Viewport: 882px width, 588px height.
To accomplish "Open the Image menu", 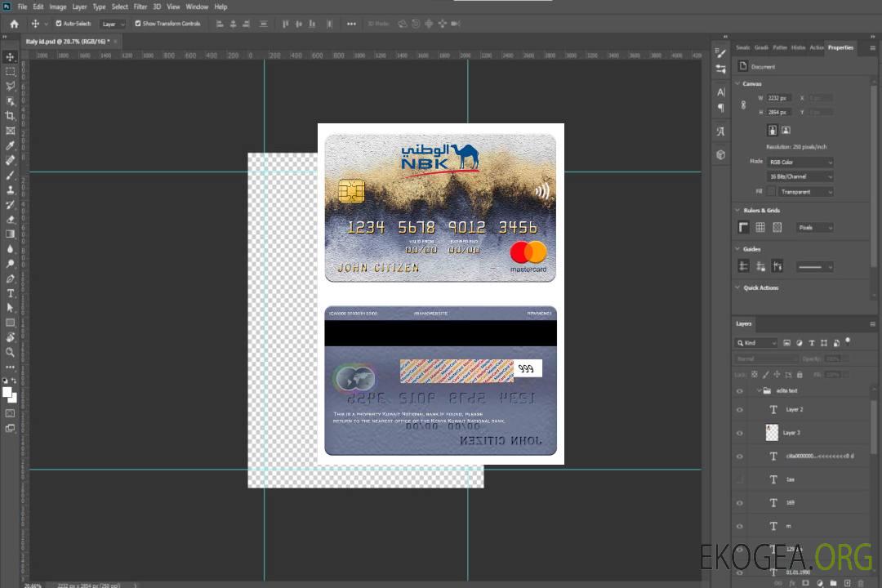I will [x=58, y=7].
